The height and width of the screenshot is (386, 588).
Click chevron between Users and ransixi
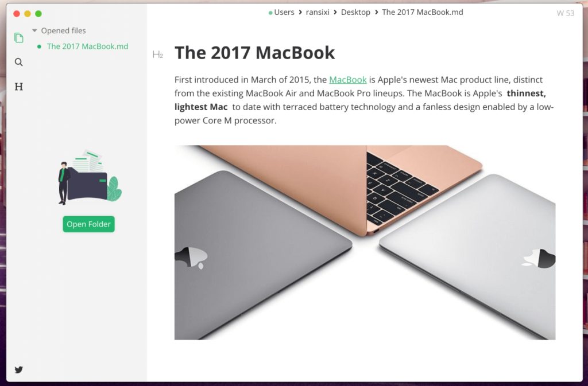coord(300,13)
